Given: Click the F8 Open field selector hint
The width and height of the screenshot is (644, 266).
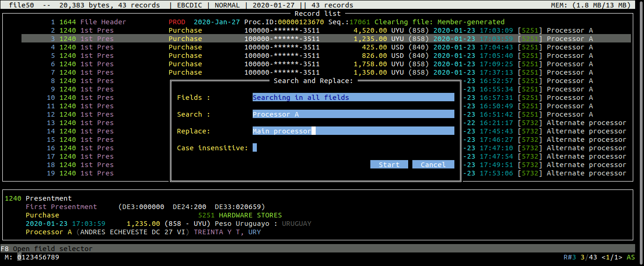Looking at the screenshot, I should 47,249.
